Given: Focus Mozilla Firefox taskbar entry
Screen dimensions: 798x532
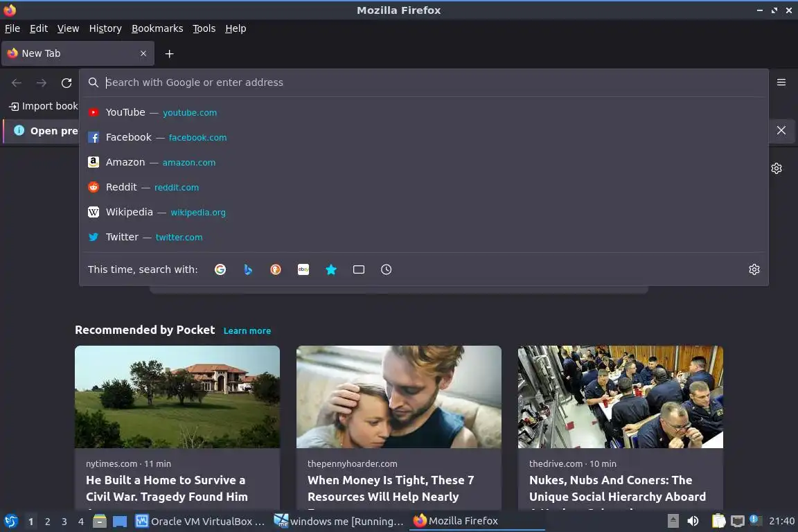Looking at the screenshot, I should 477,522.
